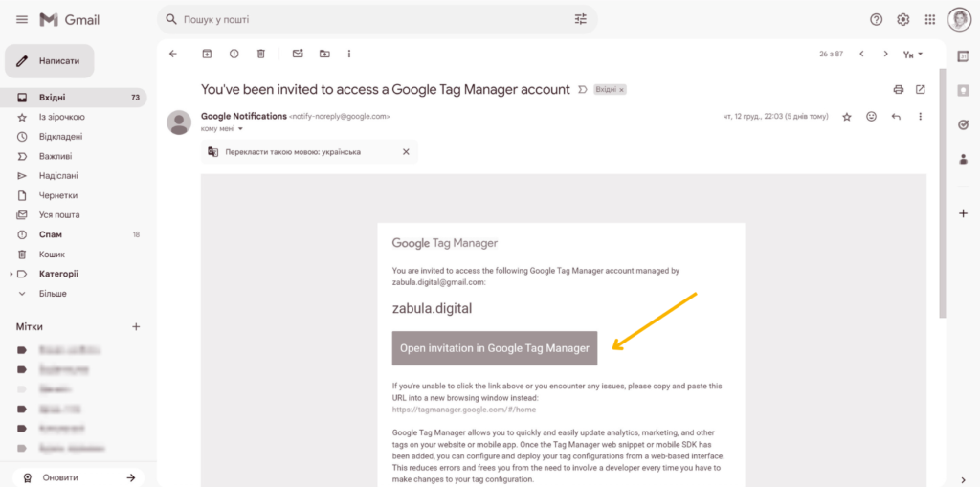Screen dimensions: 980x487
Task: Open Contacts side panel
Action: (x=964, y=160)
